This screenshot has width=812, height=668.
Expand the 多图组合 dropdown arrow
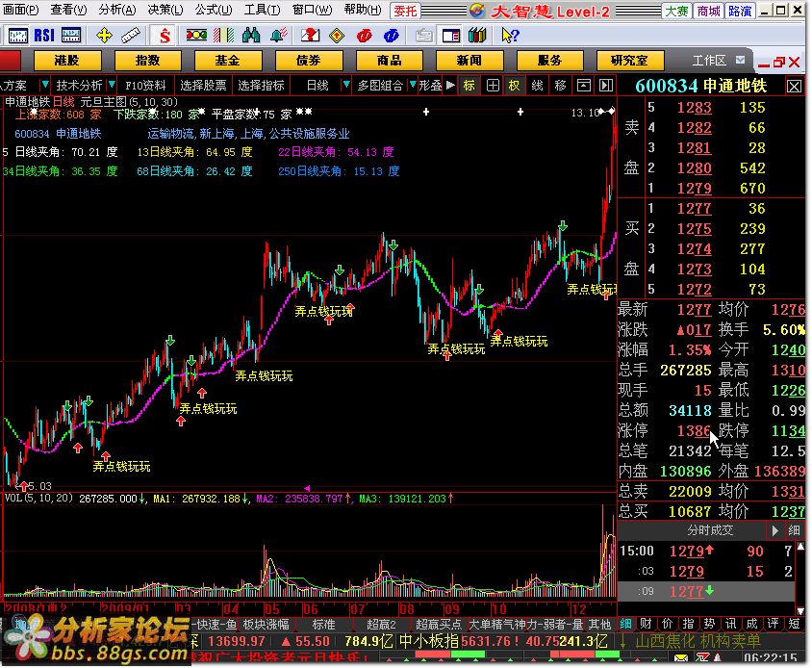(412, 85)
